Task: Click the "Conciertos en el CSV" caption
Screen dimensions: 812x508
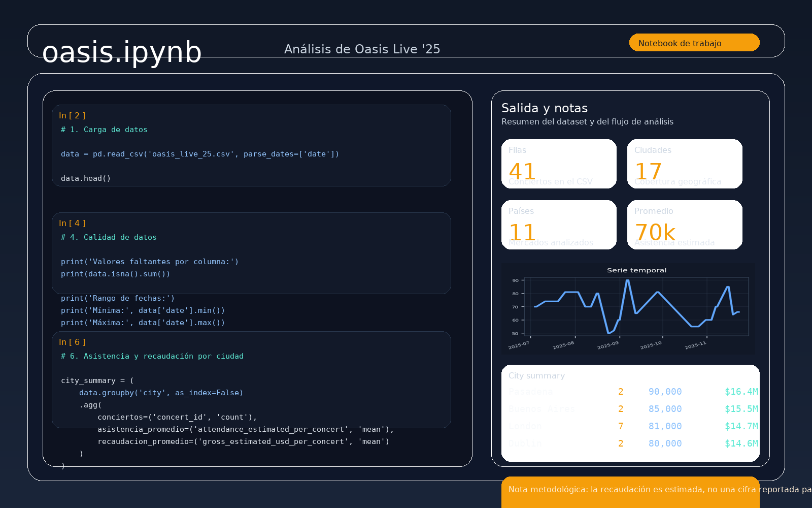Action: click(x=551, y=182)
